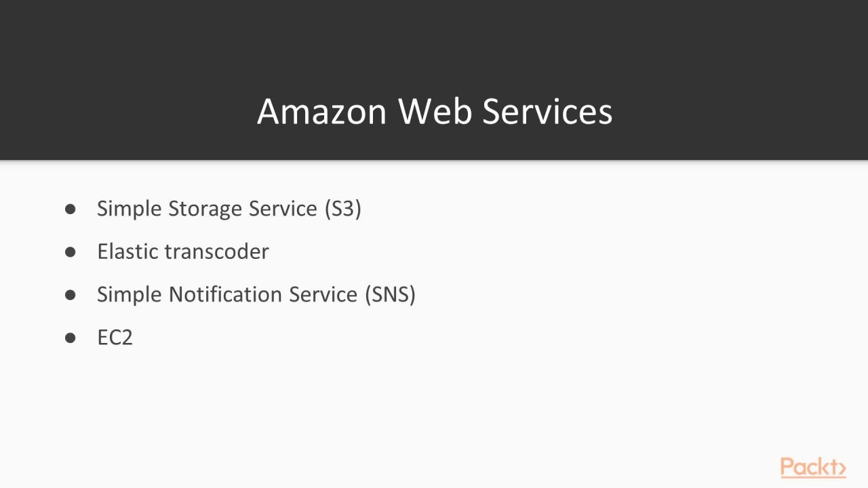Viewport: 868px width, 488px height.
Task: Select the word "Amazon" in the title
Action: [x=321, y=111]
